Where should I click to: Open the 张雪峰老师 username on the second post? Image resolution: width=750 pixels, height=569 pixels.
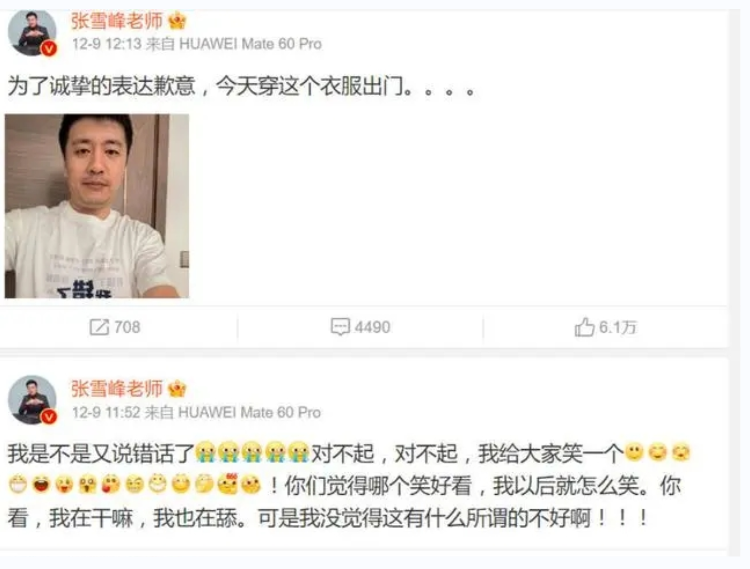pos(117,389)
